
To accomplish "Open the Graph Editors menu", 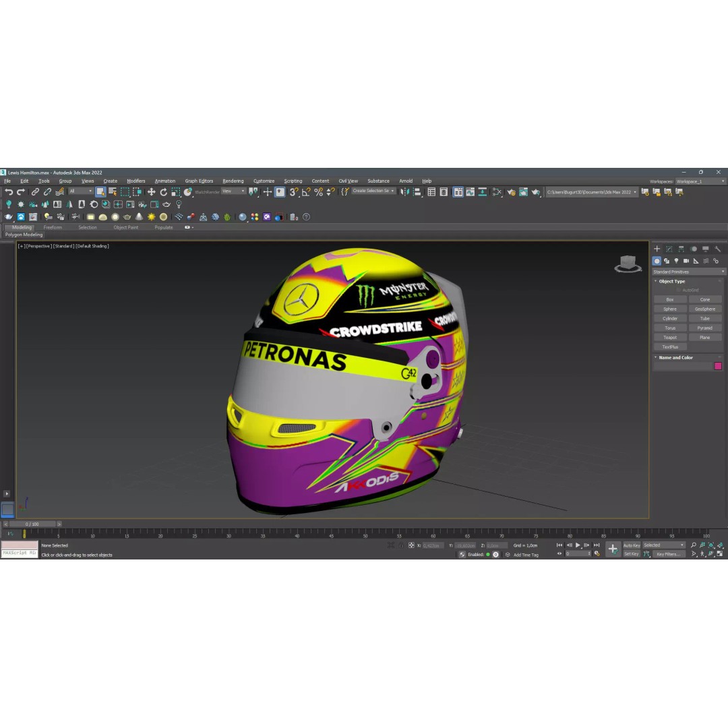I will tap(199, 181).
